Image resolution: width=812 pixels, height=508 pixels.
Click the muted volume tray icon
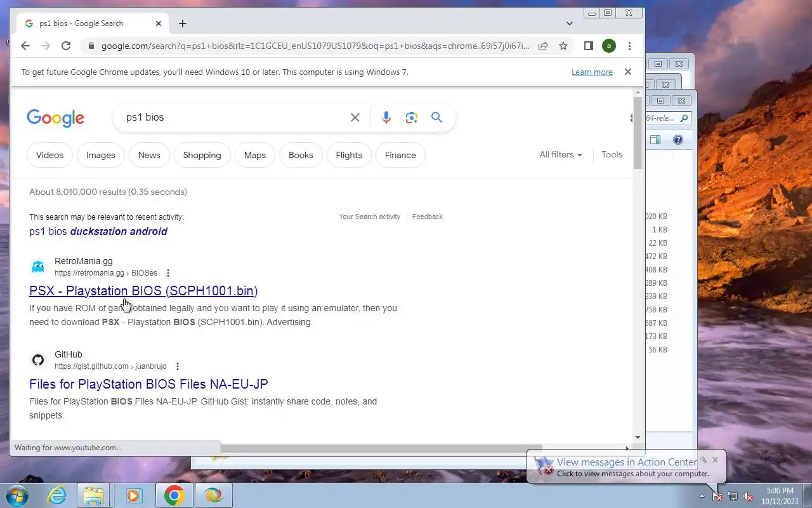pyautogui.click(x=749, y=496)
